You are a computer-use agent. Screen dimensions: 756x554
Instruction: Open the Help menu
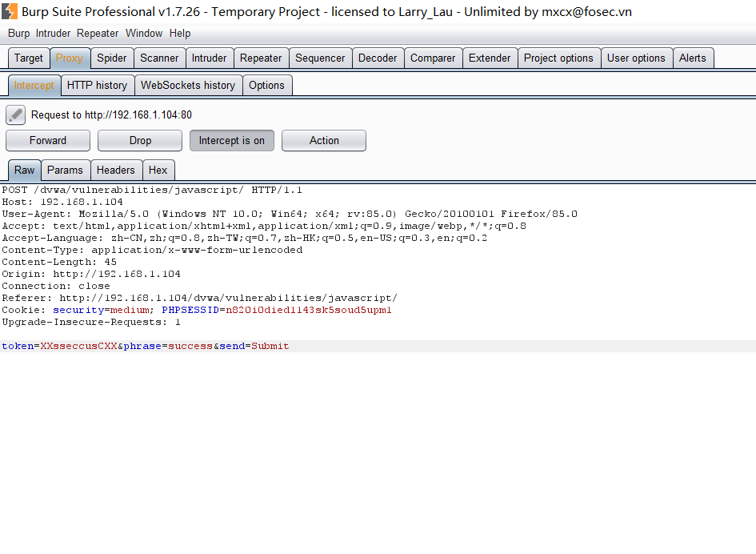pos(180,34)
